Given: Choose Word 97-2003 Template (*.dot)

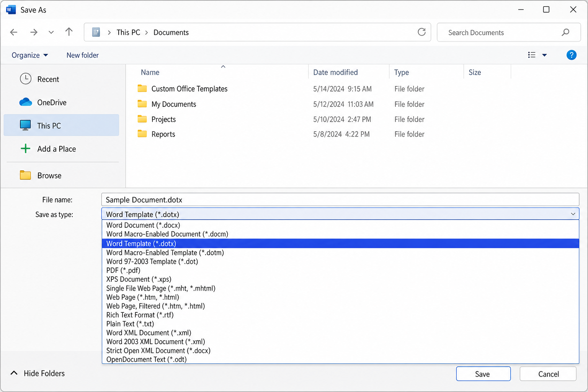Looking at the screenshot, I should [340, 261].
